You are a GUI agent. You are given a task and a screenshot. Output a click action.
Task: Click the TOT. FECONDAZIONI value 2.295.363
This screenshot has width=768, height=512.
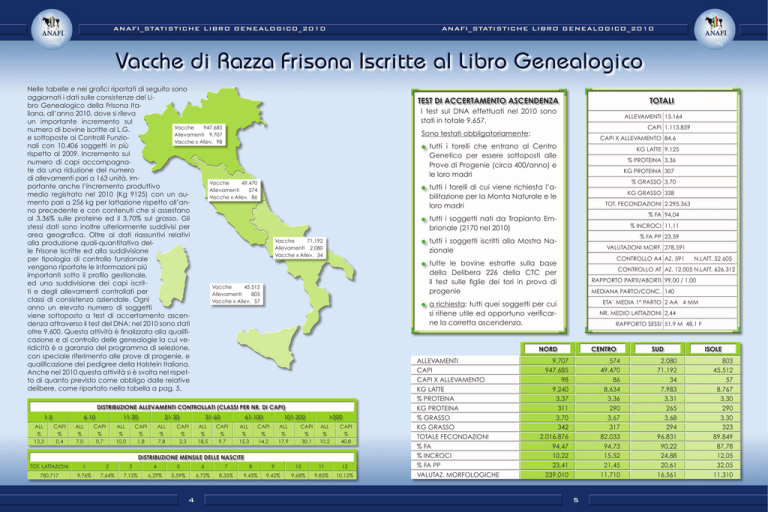pos(677,203)
